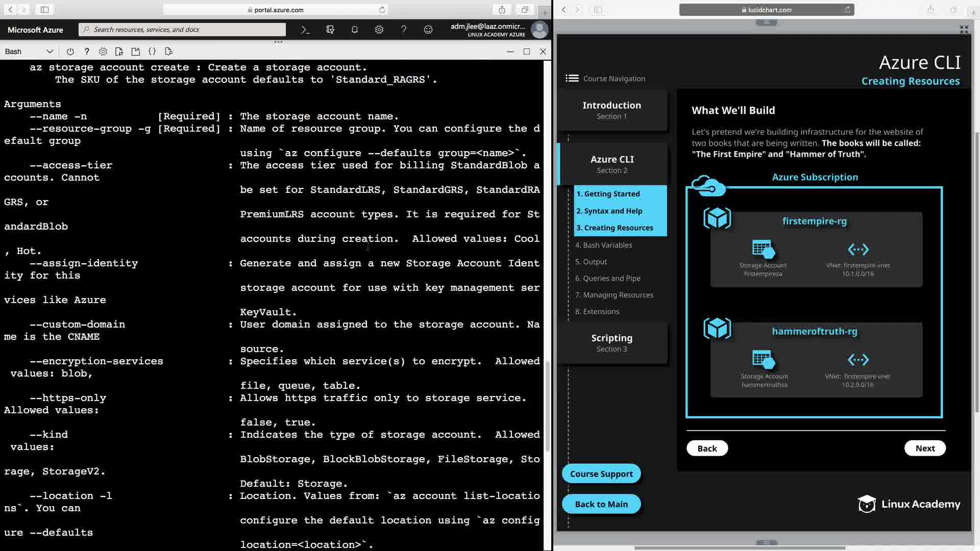The width and height of the screenshot is (980, 551).
Task: Collapse the Introduction Section 1 panel
Action: [x=611, y=110]
